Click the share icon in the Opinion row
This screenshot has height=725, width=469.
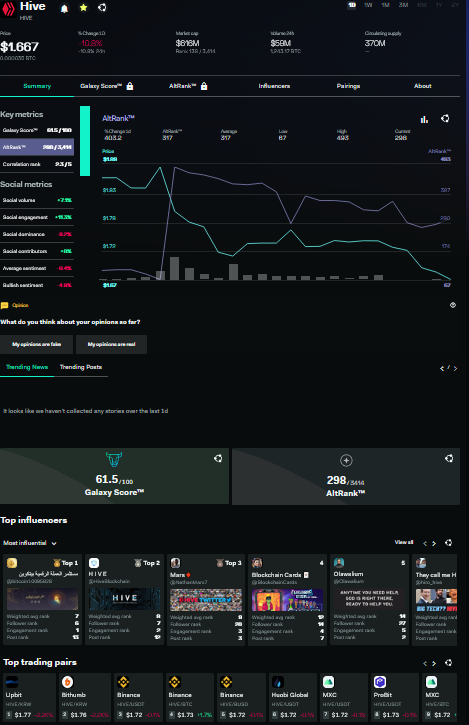tap(453, 305)
